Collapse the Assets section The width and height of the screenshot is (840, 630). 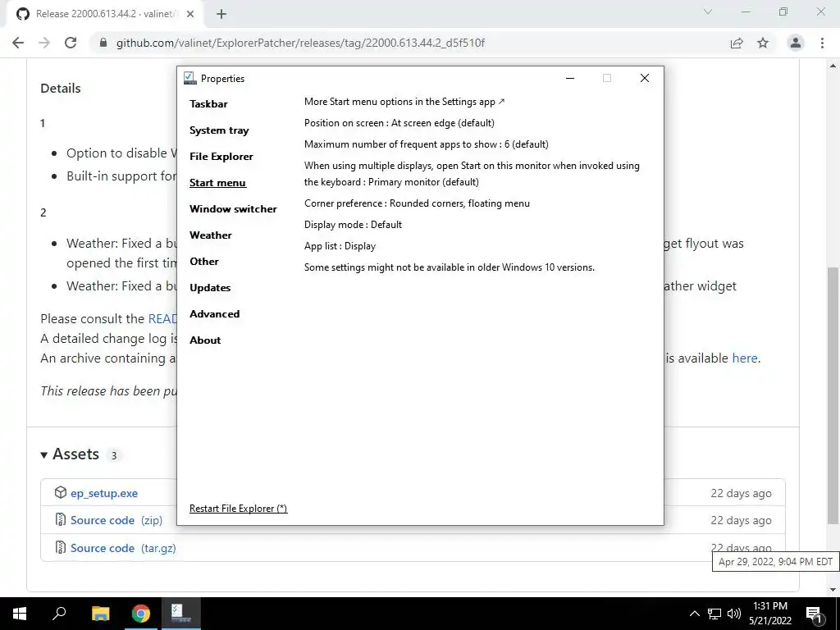tap(70, 454)
